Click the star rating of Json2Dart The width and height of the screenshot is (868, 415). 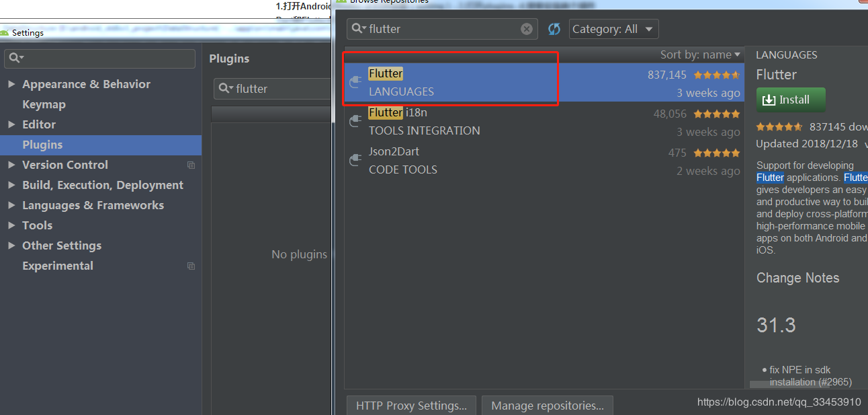(717, 153)
